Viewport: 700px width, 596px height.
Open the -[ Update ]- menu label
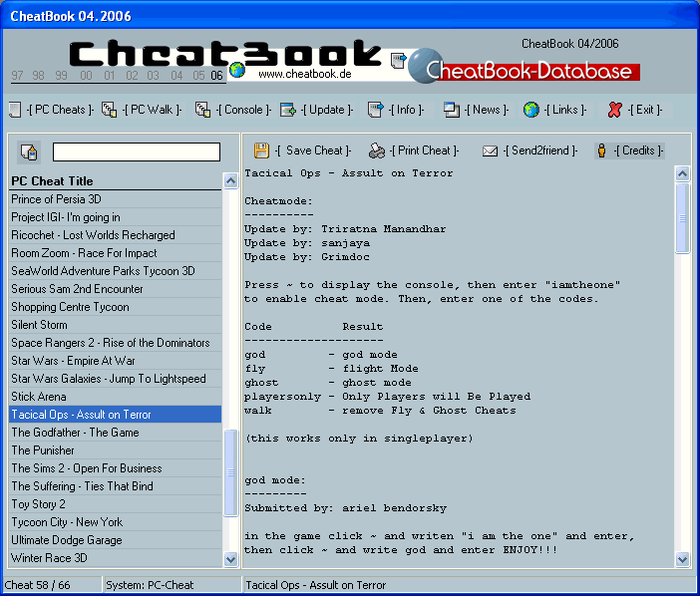(327, 110)
